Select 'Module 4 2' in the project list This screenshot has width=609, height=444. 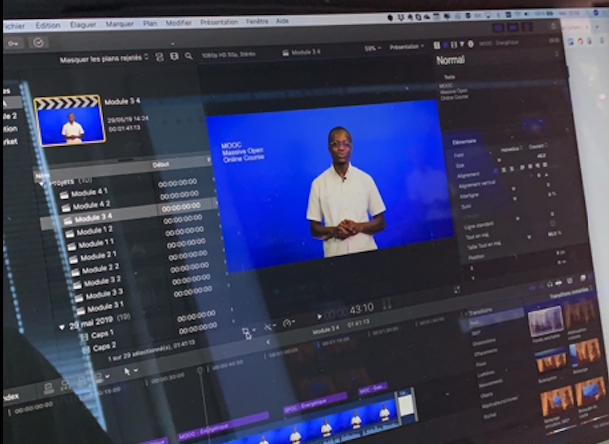pyautogui.click(x=92, y=205)
